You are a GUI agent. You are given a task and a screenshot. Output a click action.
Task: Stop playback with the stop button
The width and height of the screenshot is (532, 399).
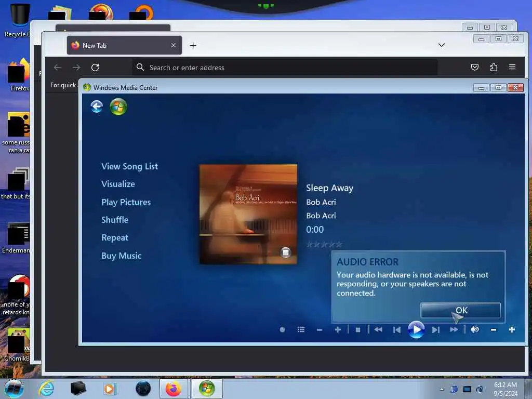[357, 330]
